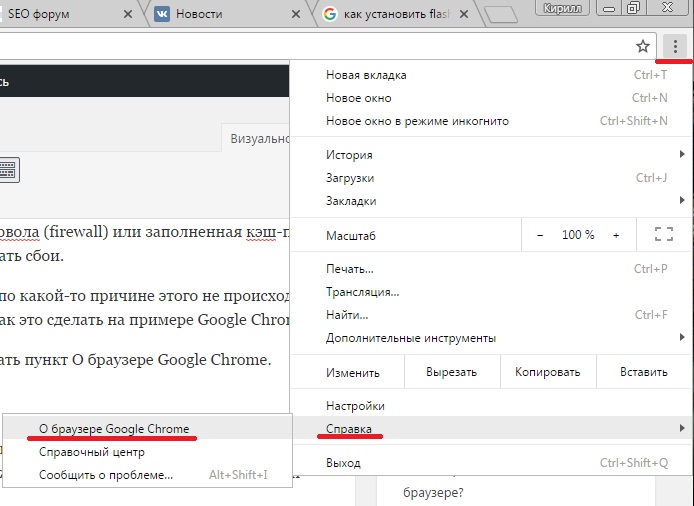Toggle fullscreen mode icon in Масштаб row
This screenshot has width=694, height=506.
(x=664, y=234)
